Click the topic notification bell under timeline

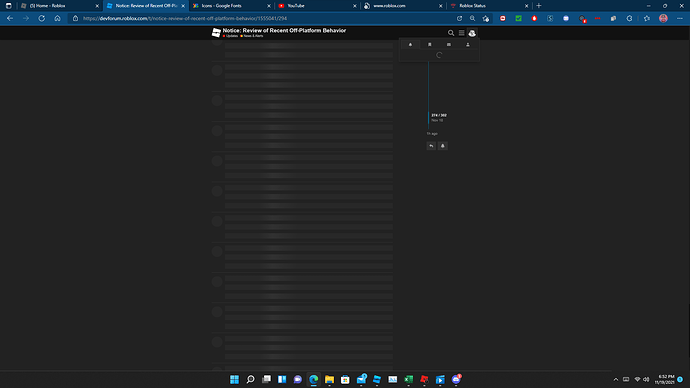[x=443, y=146]
